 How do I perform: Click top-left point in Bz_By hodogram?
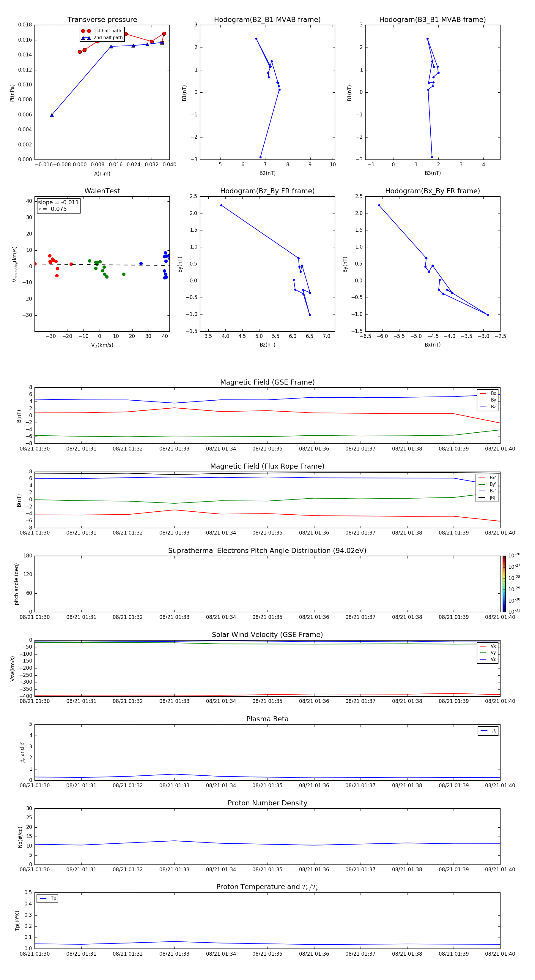click(221, 206)
